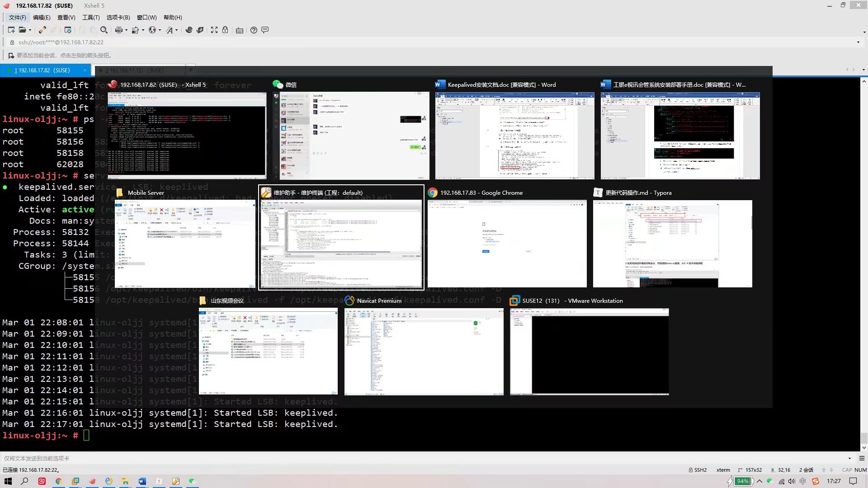Open the Windows Start button
The image size is (868, 488).
point(8,481)
